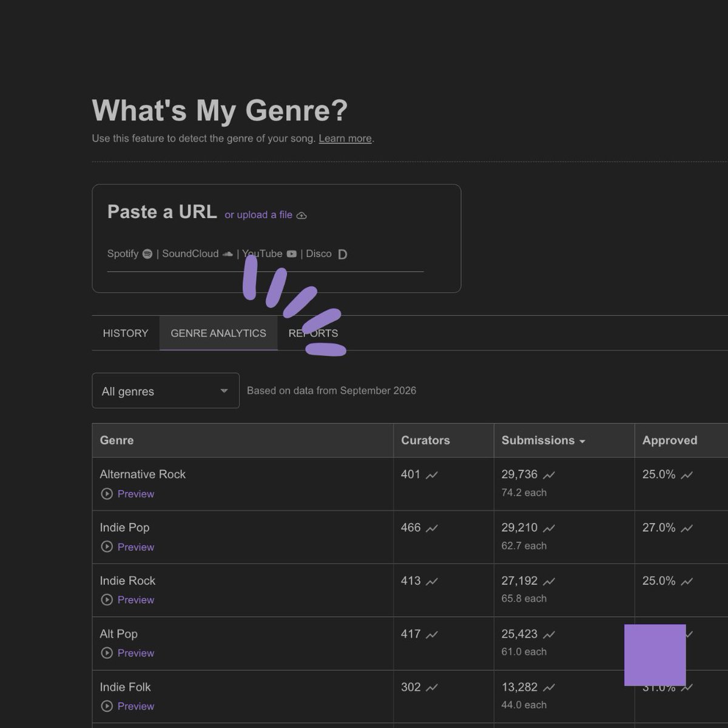Screen dimensions: 728x728
Task: Play the Alt Pop preview icon
Action: click(x=107, y=653)
